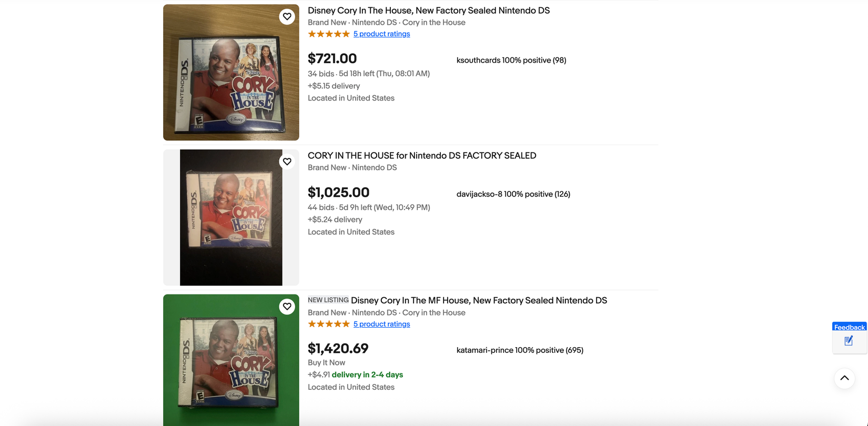Click the ksouthcards seller name
This screenshot has height=426, width=868.
pos(479,60)
